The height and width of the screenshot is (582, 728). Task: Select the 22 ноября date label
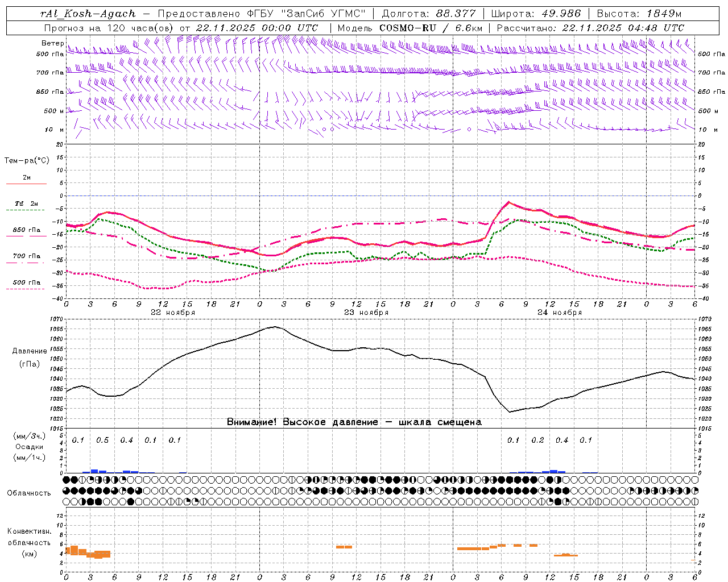pyautogui.click(x=173, y=312)
